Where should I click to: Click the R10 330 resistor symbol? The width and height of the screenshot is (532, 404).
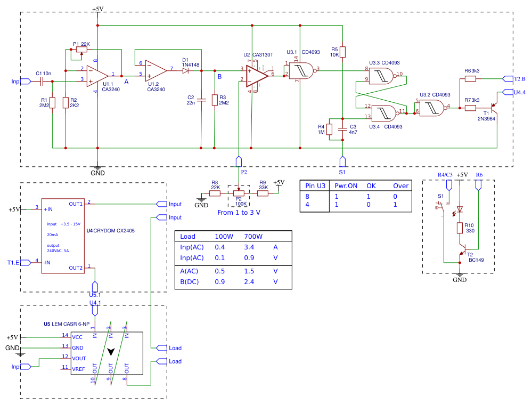click(x=459, y=229)
